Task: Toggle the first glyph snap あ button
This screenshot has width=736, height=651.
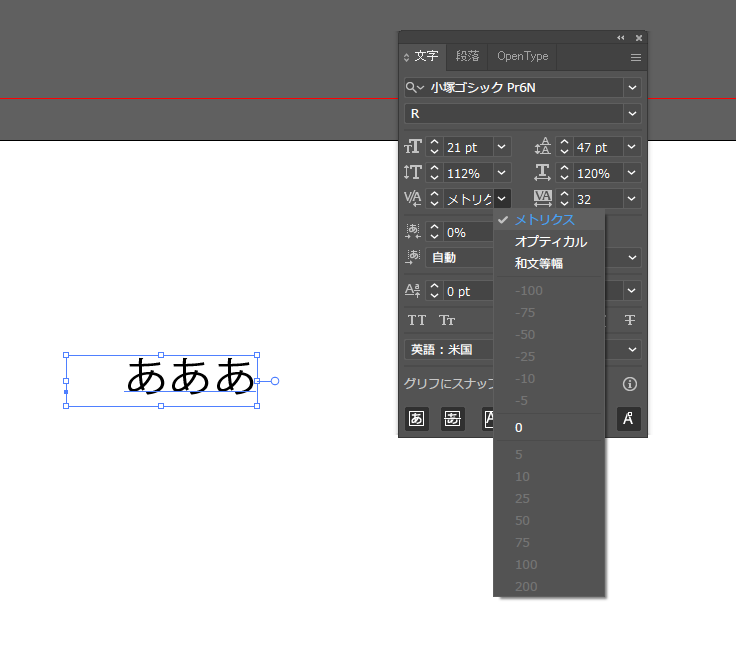Action: (x=417, y=419)
